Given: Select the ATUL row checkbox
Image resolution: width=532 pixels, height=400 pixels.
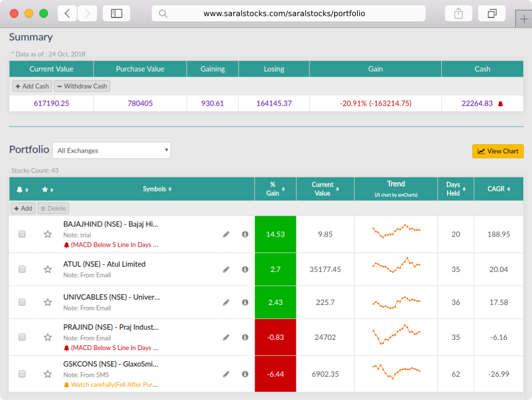Looking at the screenshot, I should click(22, 269).
